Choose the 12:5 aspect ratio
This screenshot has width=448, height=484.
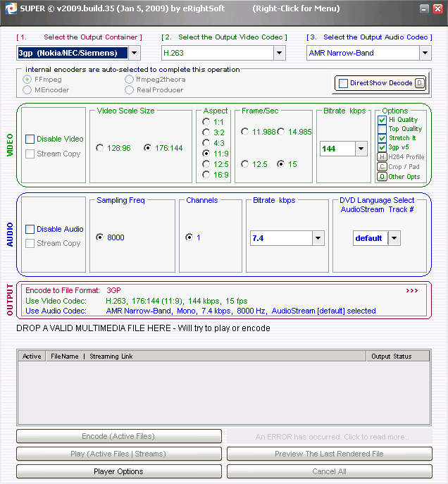coord(206,164)
